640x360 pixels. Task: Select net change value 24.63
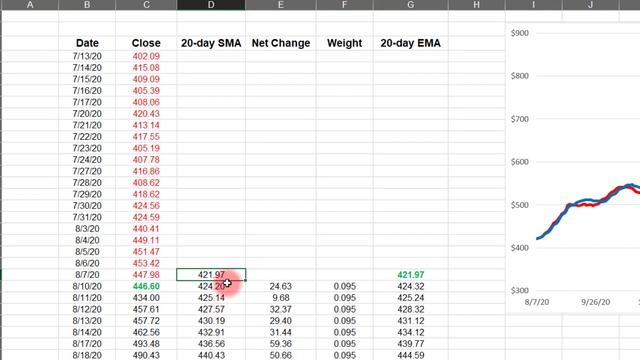coord(281,287)
